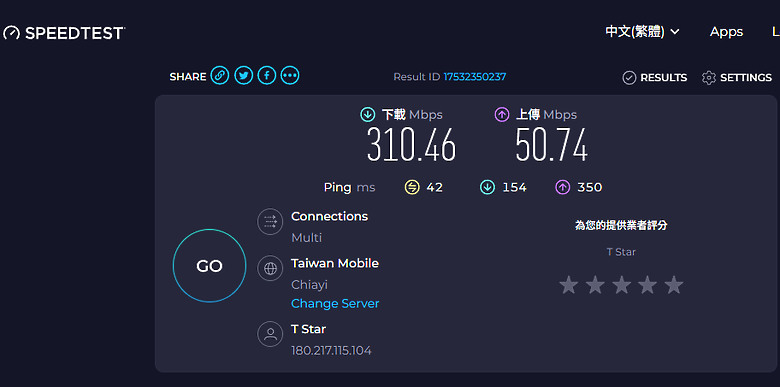Screen dimensions: 780x387
Task: Click the Results checkmark icon
Action: [x=629, y=78]
